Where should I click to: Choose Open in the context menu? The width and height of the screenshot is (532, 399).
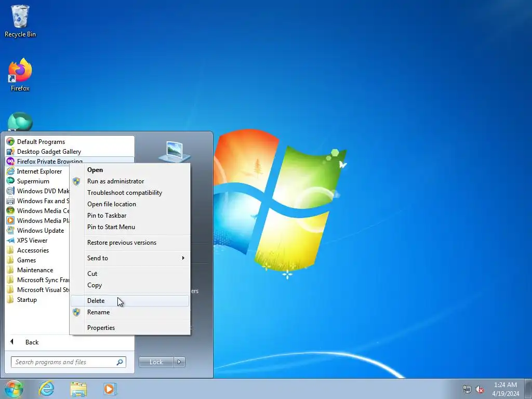coord(129,170)
